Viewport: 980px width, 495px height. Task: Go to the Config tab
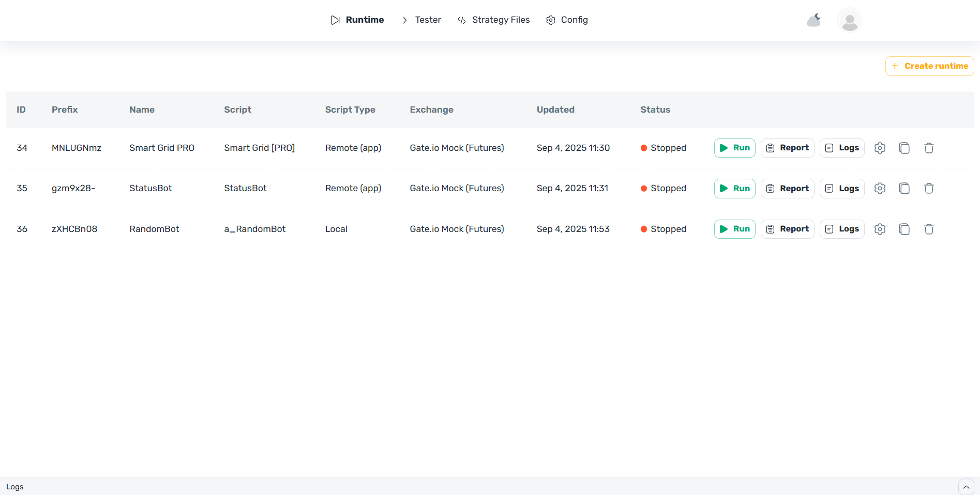567,20
